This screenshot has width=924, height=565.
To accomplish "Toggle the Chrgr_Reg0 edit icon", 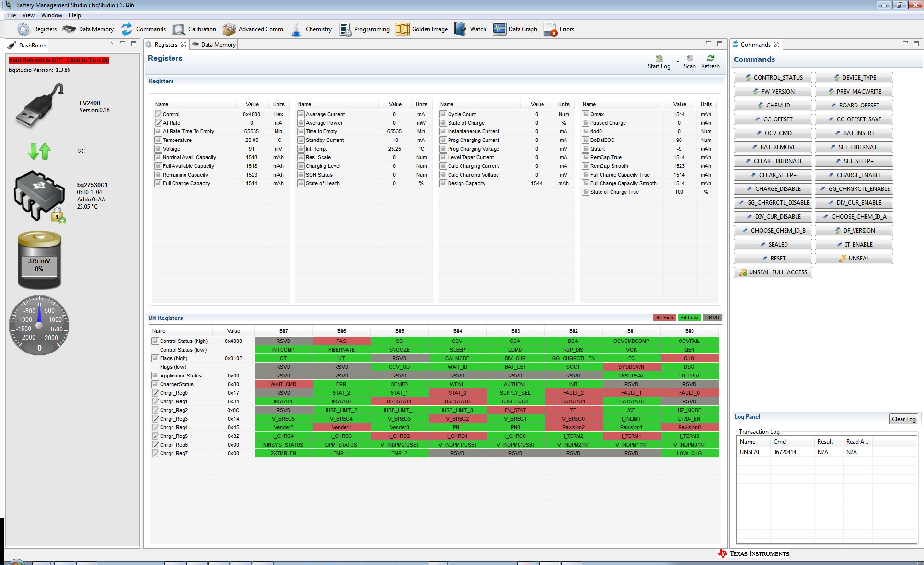I will pos(155,393).
